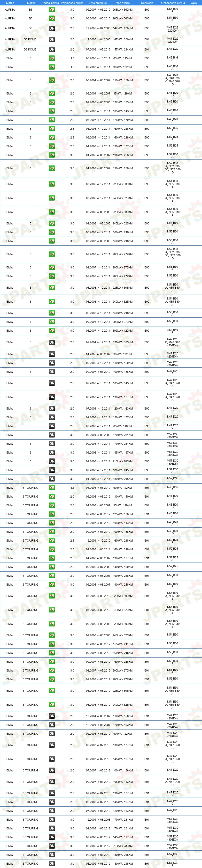
Task: Click the 140kW / 190KM power cell
Action: (x=123, y=567)
